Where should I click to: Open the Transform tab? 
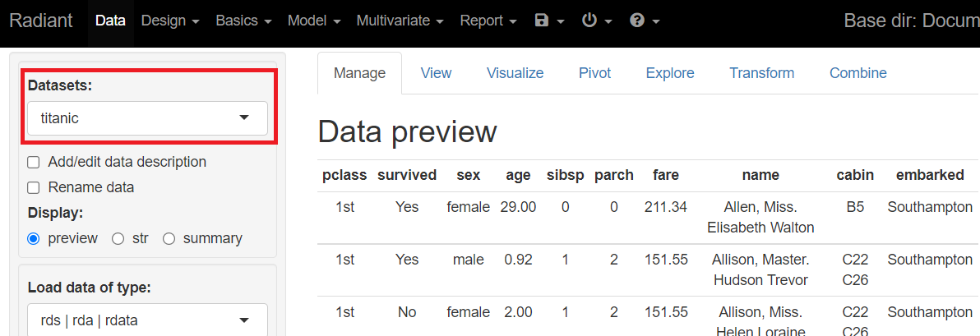[761, 73]
